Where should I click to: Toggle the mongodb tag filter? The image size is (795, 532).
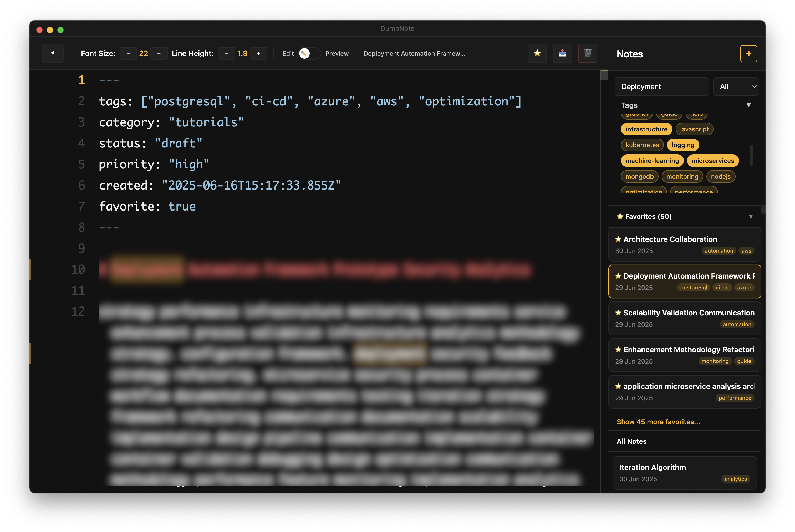coord(639,176)
